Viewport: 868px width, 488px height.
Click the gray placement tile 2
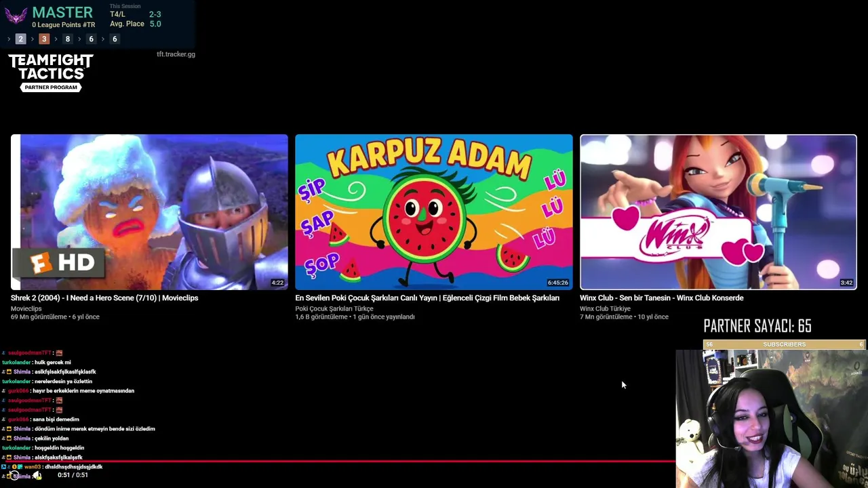20,39
